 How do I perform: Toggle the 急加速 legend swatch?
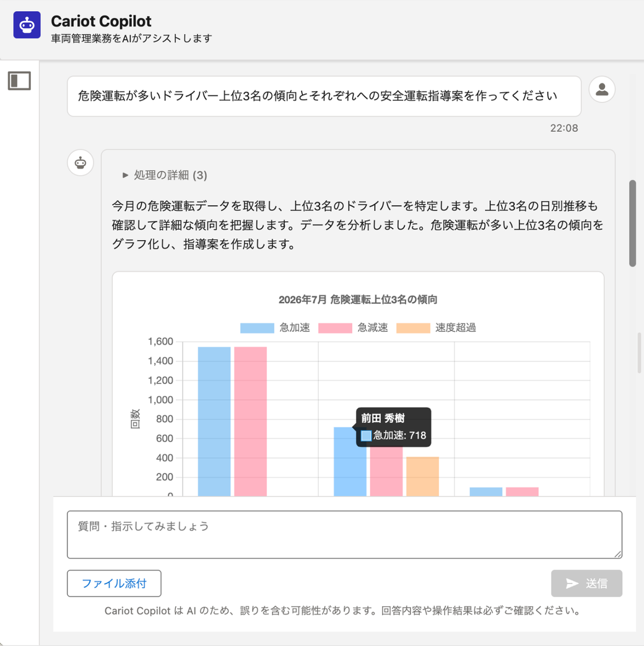[257, 328]
